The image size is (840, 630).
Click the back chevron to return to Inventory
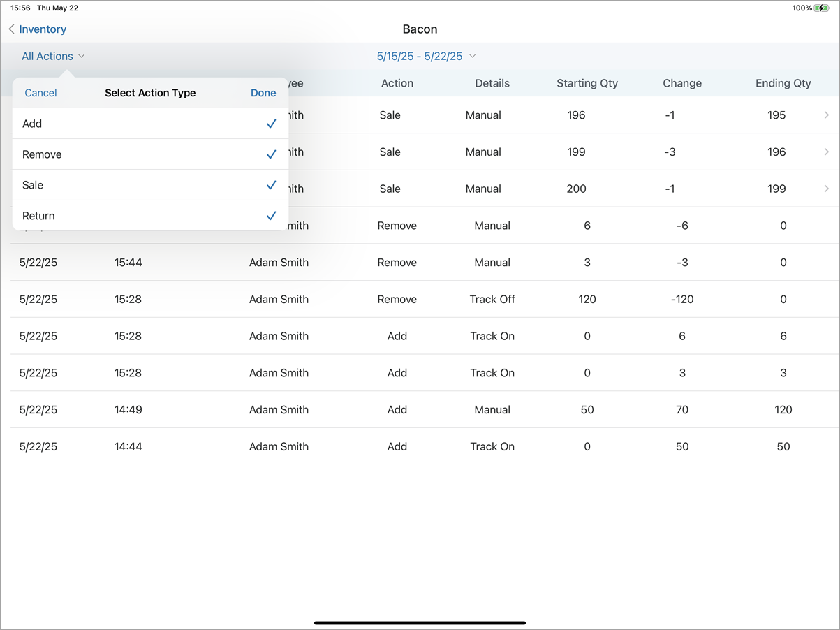[x=11, y=29]
